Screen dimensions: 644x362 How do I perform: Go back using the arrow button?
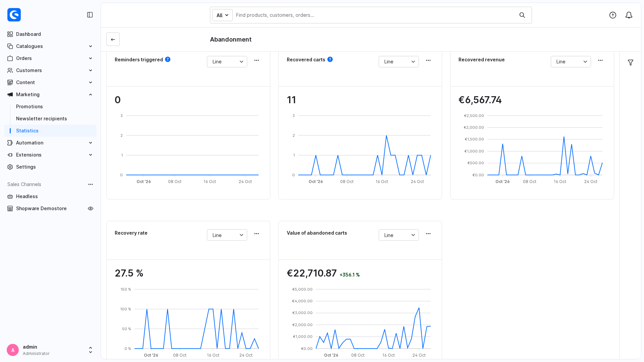point(113,39)
